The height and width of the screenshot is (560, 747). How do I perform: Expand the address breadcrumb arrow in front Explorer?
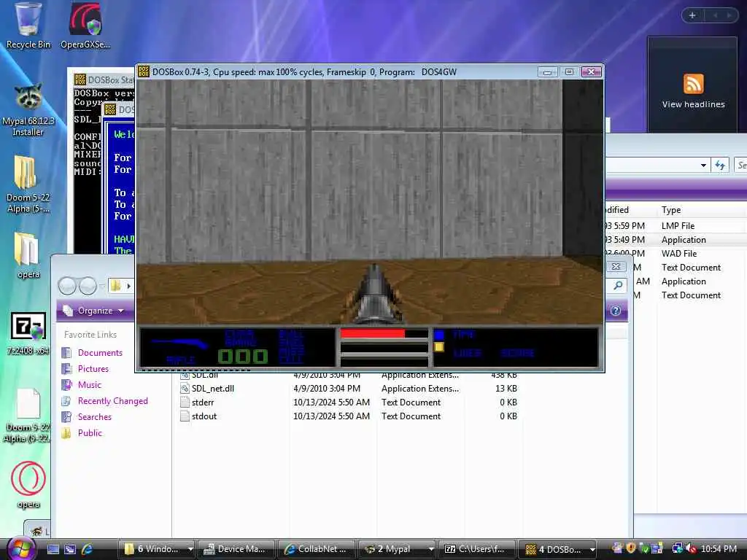(128, 286)
